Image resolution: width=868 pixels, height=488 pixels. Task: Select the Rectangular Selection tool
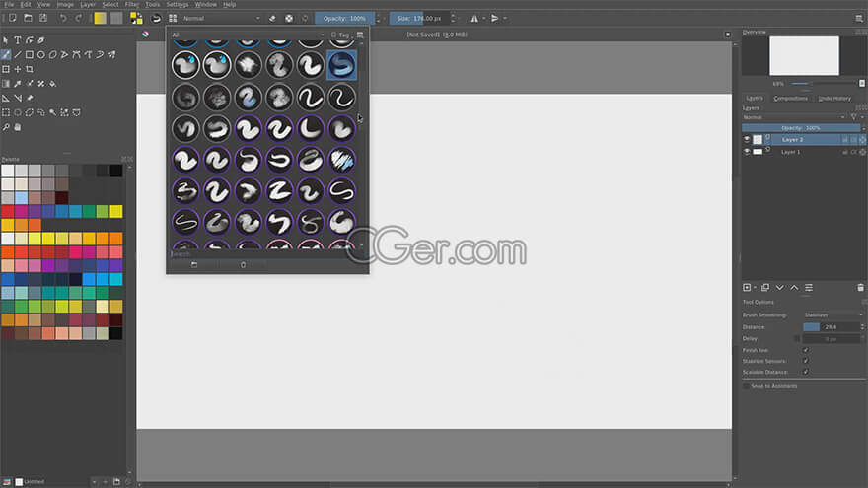tap(6, 112)
